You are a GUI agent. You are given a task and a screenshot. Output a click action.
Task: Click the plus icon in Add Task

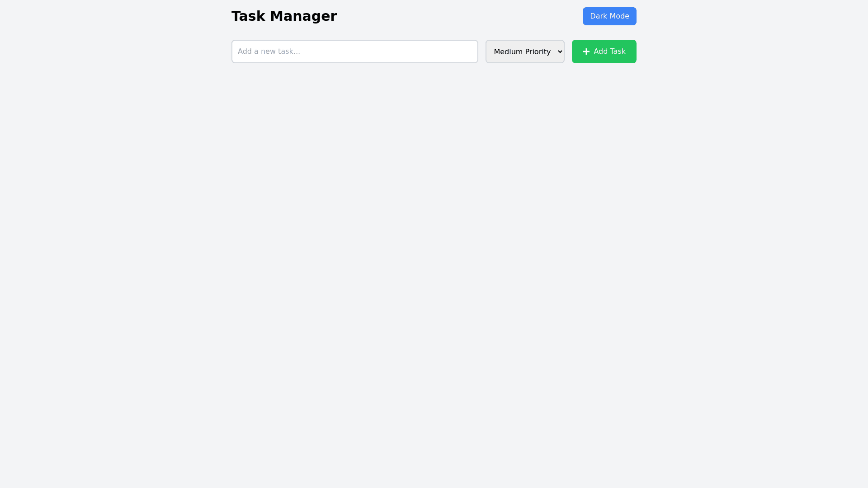(586, 52)
